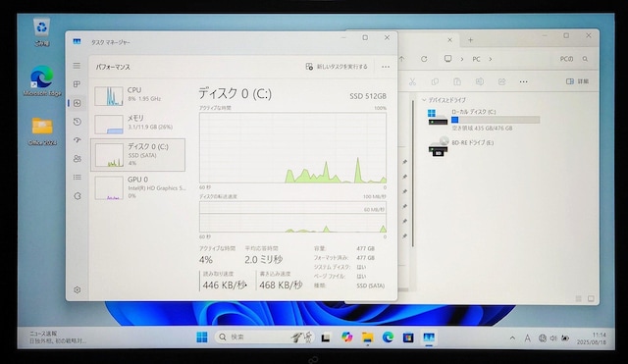Open Task Manager more options ellipsis
628x364 pixels.
(x=386, y=67)
